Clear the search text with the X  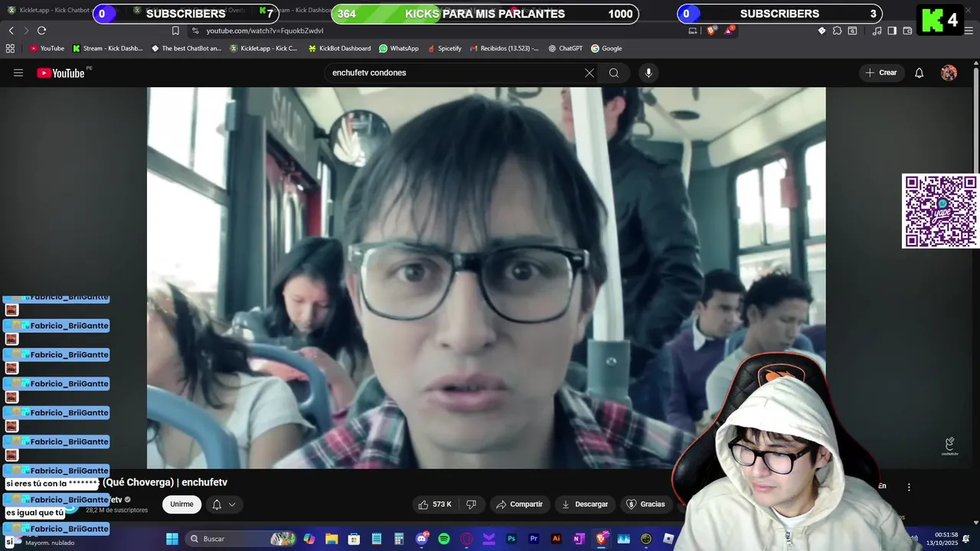(x=589, y=73)
